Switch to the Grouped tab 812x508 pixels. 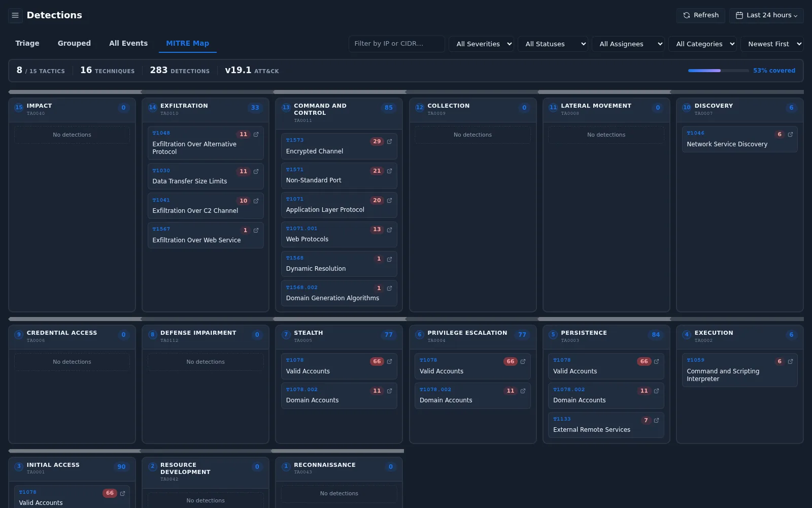coord(74,43)
